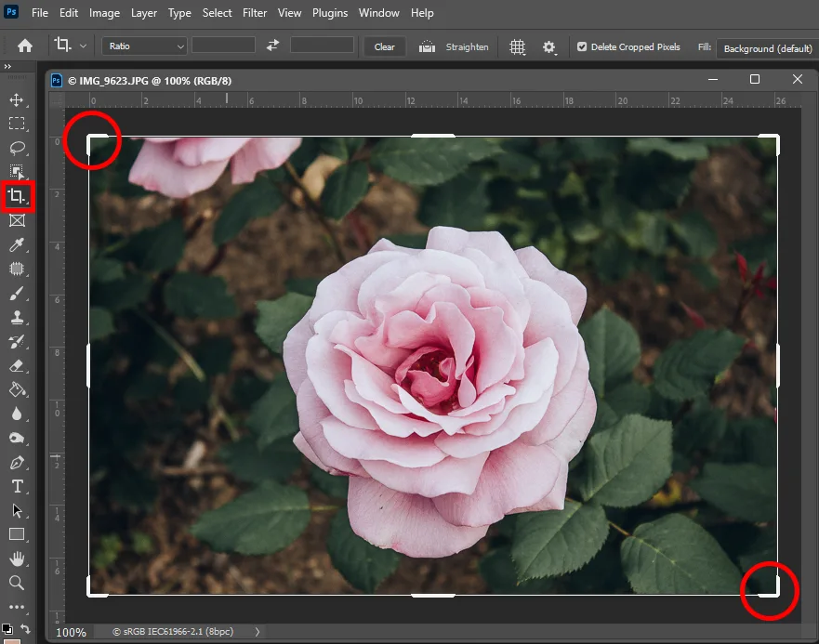The height and width of the screenshot is (644, 819).
Task: Maximize the IMG_9623.JPG document window
Action: coord(754,79)
